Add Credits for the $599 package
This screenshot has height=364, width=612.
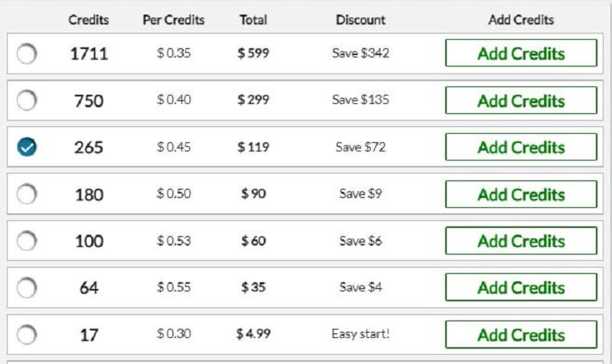(521, 53)
